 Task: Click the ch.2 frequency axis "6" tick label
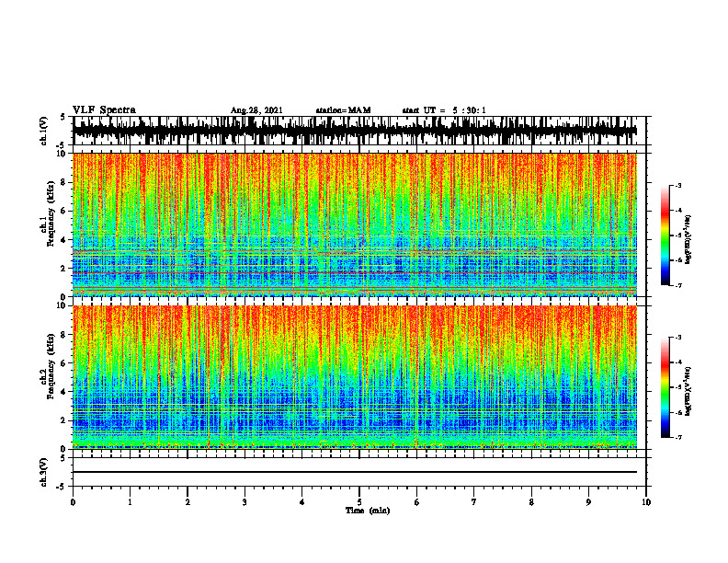(x=64, y=362)
